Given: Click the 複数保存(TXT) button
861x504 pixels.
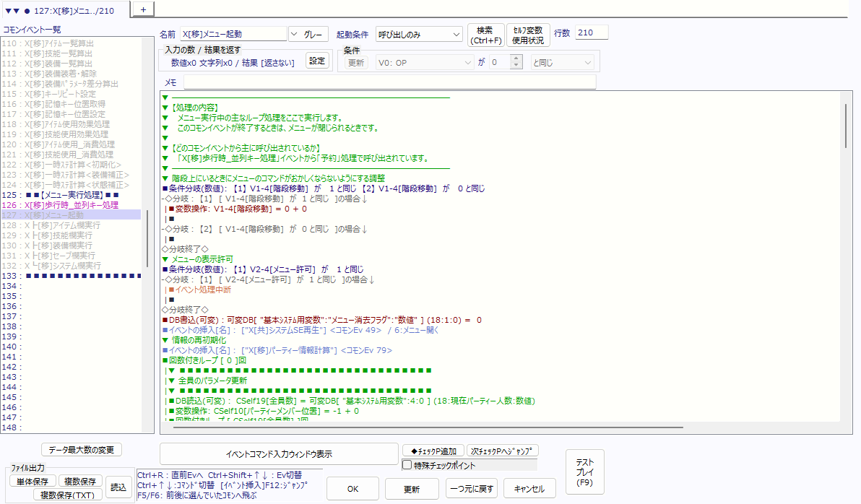Looking at the screenshot, I should [68, 495].
